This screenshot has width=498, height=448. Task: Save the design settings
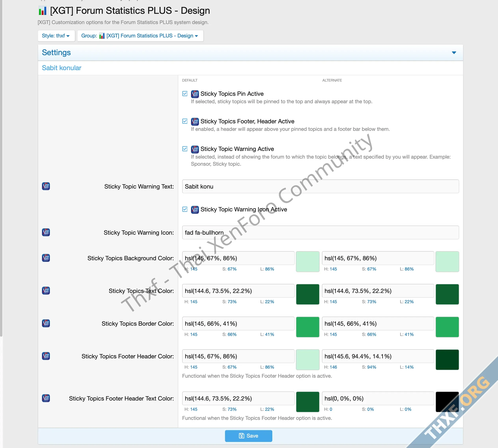pyautogui.click(x=248, y=436)
